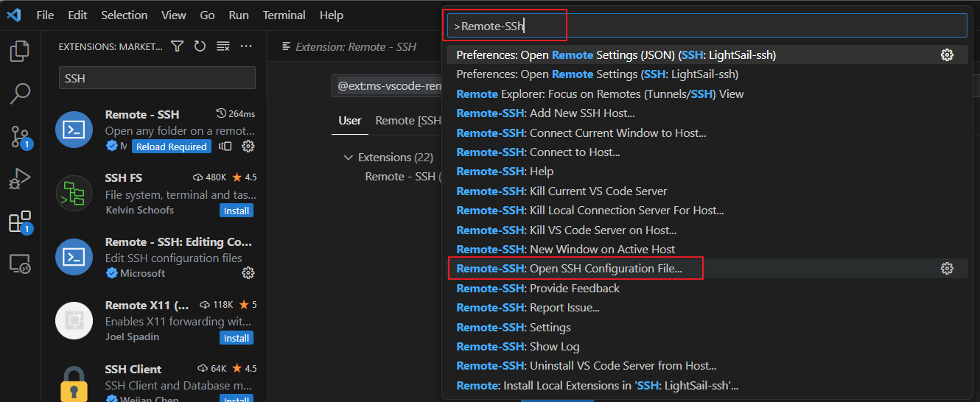Open the Run menu
This screenshot has width=980, height=402.
point(239,15)
